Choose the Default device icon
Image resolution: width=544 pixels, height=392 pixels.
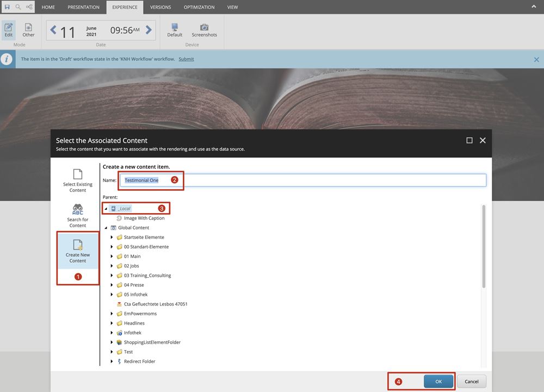click(175, 30)
